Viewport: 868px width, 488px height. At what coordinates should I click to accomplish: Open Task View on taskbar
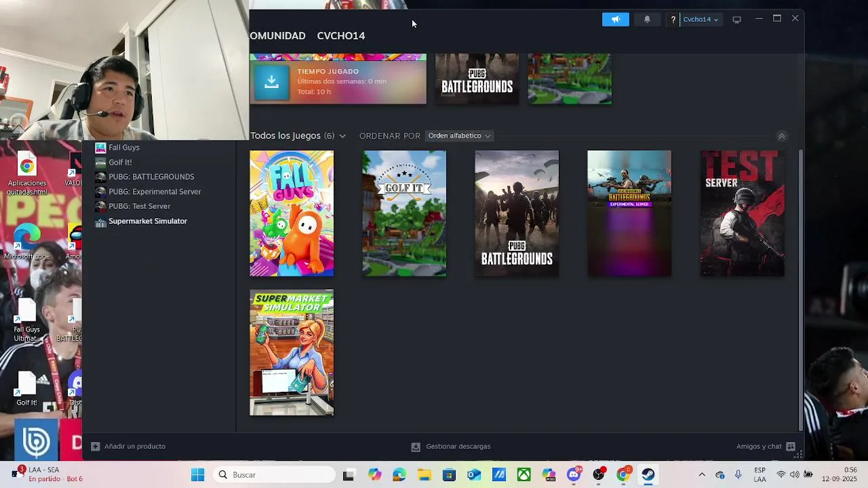tap(349, 475)
